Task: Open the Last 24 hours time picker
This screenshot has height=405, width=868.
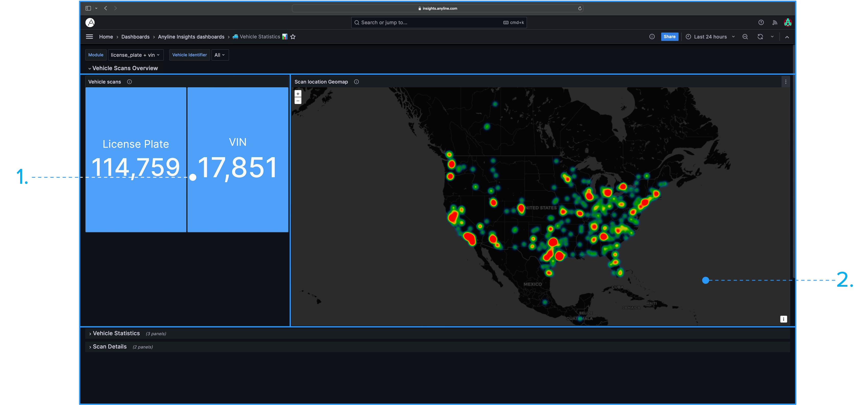Action: click(x=710, y=37)
